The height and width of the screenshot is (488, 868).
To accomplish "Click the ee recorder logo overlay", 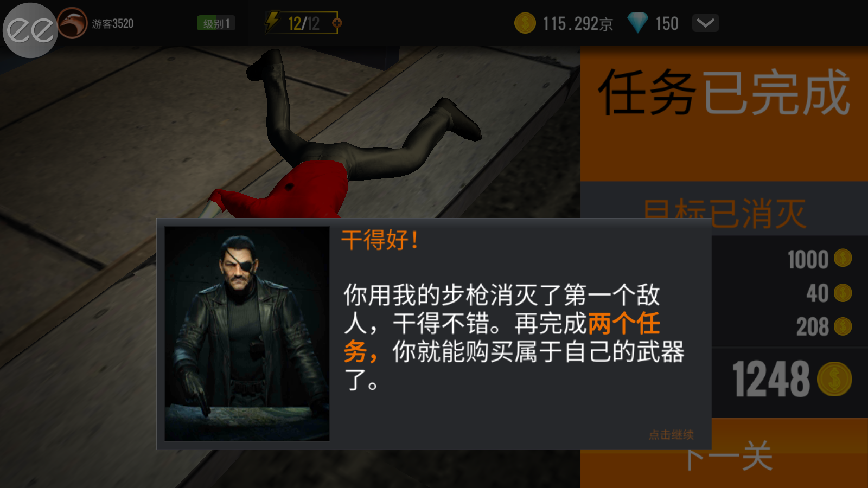I will (30, 30).
